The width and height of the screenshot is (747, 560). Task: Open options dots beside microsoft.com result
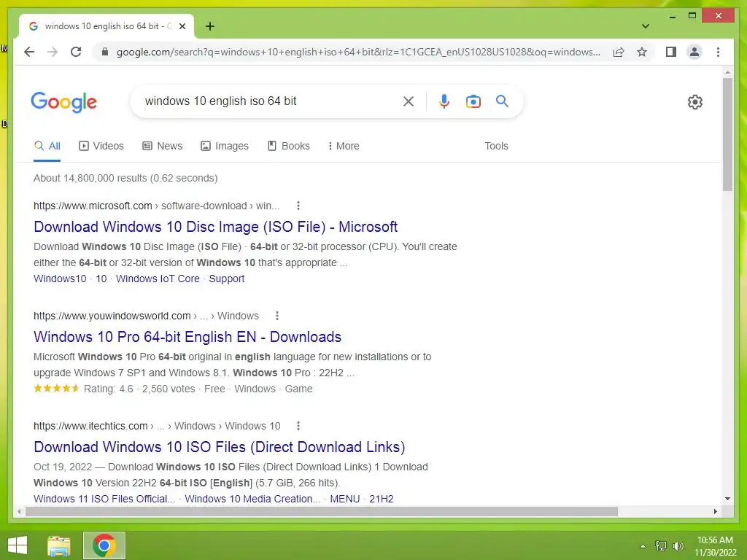click(298, 206)
